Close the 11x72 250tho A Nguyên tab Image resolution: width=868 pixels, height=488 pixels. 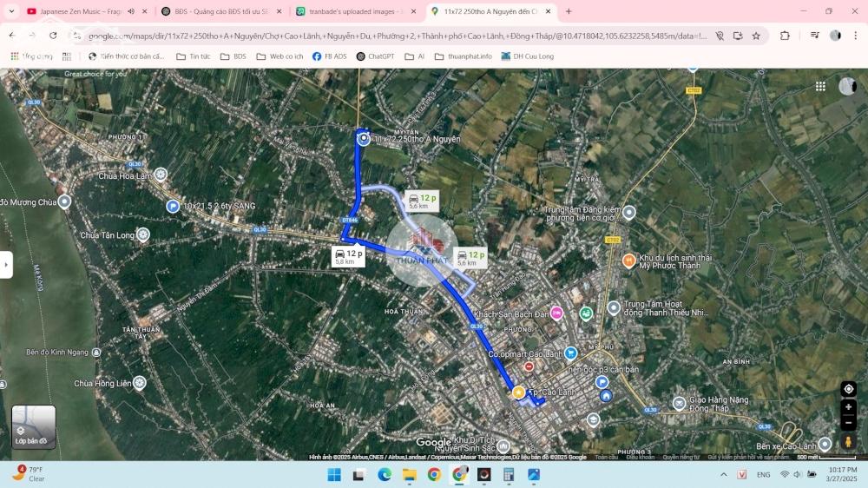(548, 11)
